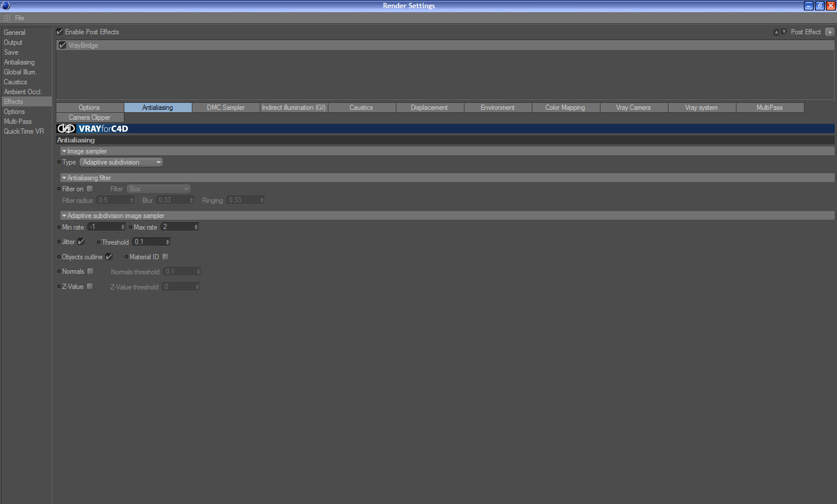837x504 pixels.
Task: Open the image sampler Type dropdown
Action: (121, 162)
